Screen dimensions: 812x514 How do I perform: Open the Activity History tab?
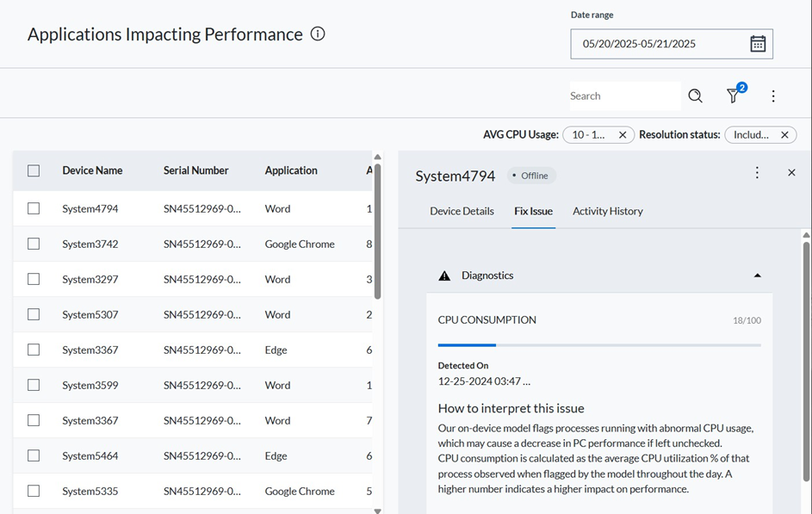coord(607,211)
